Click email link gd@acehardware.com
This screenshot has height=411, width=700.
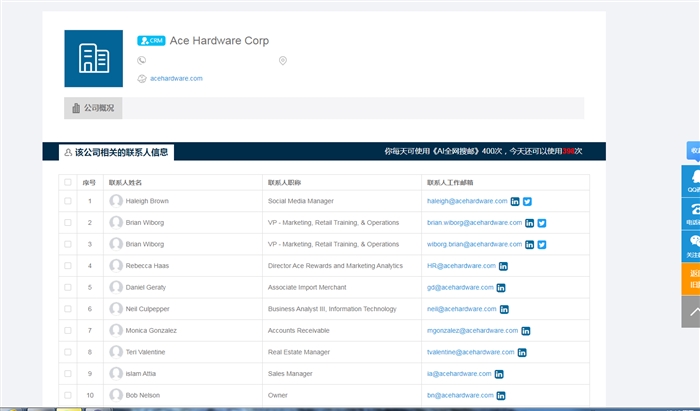pos(460,287)
